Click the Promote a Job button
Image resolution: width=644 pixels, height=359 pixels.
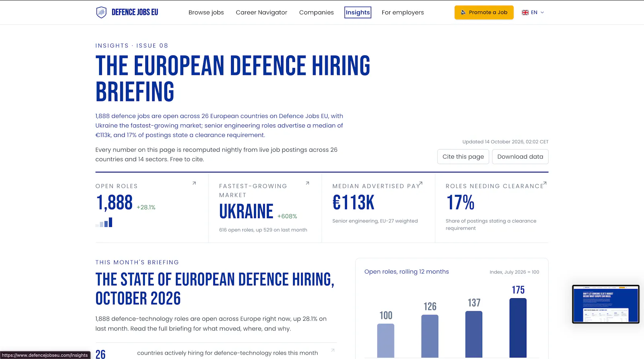click(x=484, y=12)
